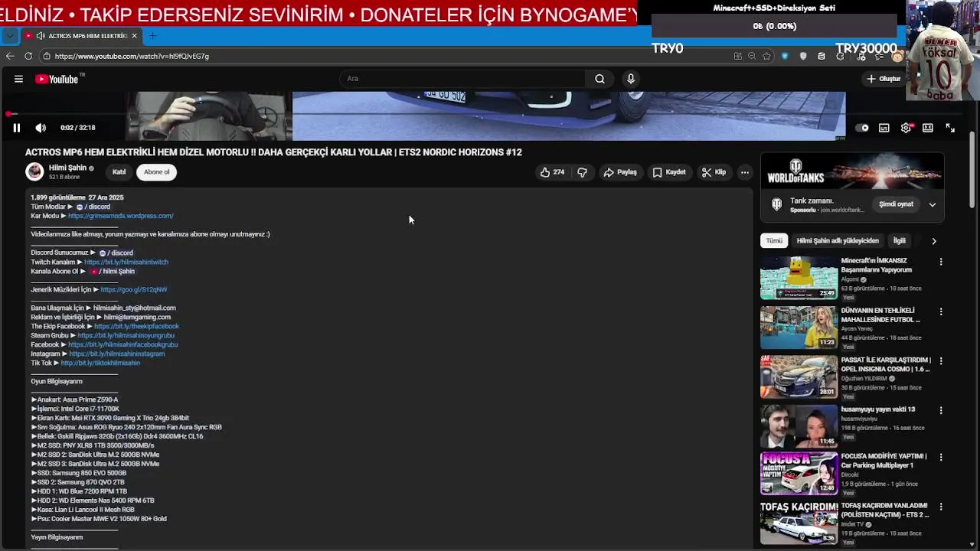This screenshot has height=551, width=980.
Task: Open Hilmi Şahin channel avatar
Action: (34, 171)
